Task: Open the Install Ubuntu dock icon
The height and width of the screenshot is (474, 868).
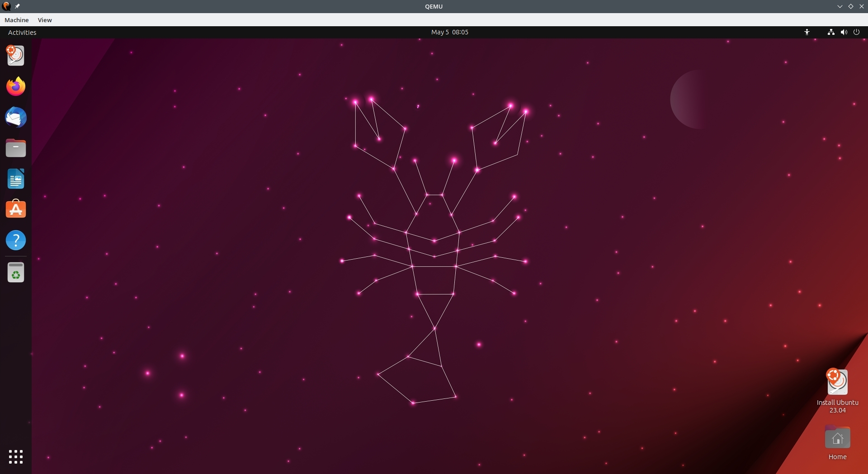Action: click(15, 56)
